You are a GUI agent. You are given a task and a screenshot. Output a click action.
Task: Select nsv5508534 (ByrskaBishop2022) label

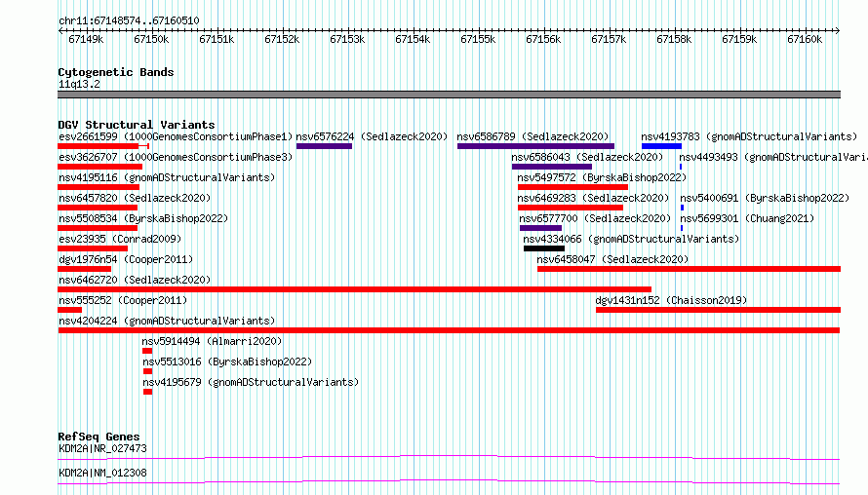(x=143, y=218)
